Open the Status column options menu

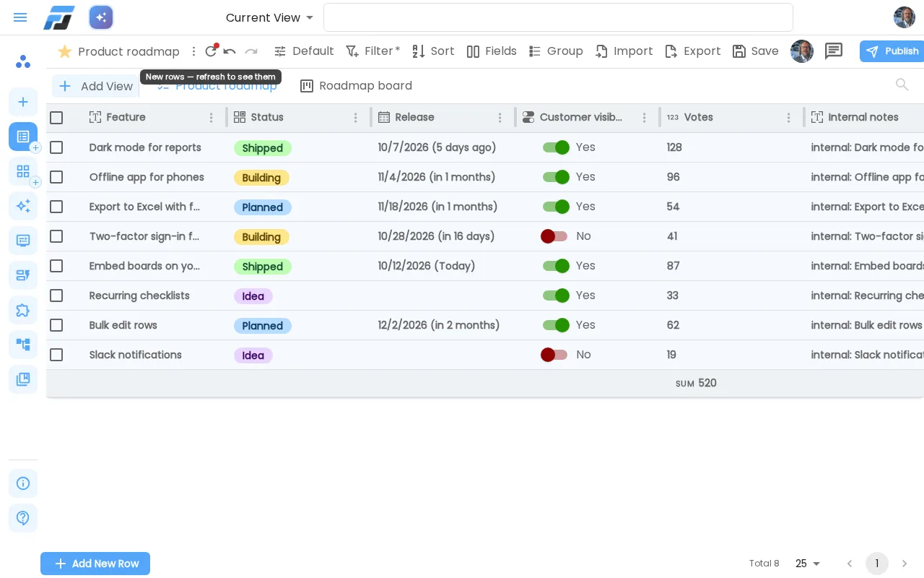tap(356, 118)
